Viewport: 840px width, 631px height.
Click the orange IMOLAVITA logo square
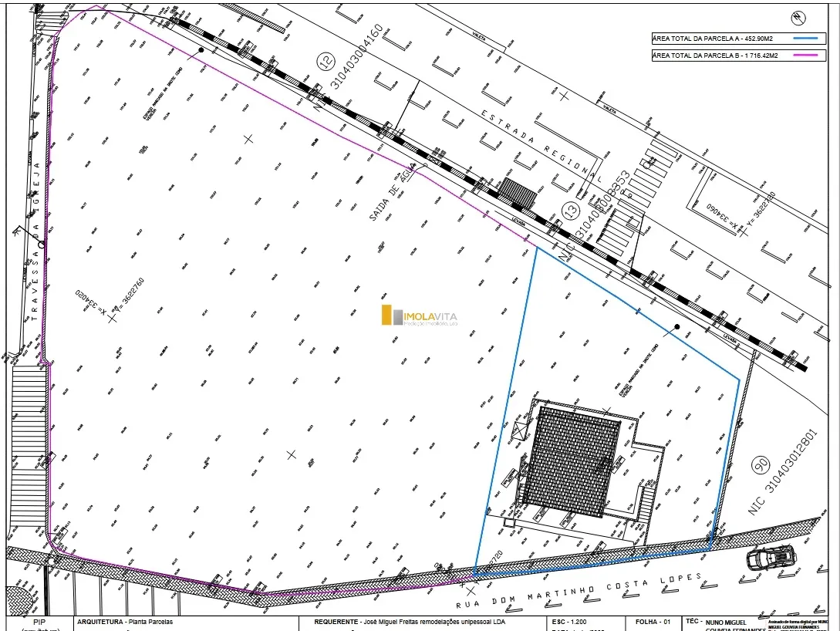pos(387,315)
